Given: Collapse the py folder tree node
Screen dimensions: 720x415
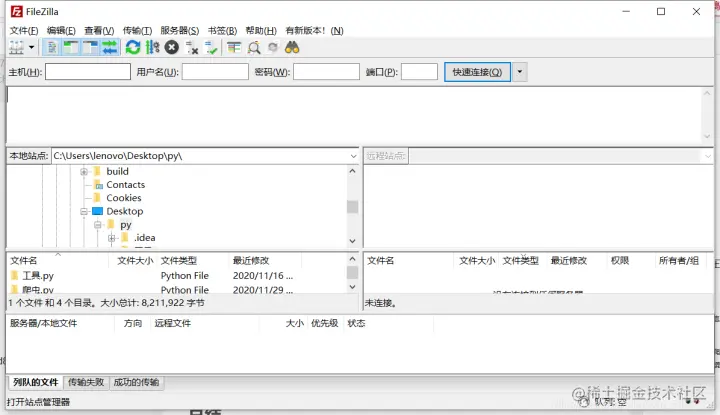Looking at the screenshot, I should (x=98, y=224).
